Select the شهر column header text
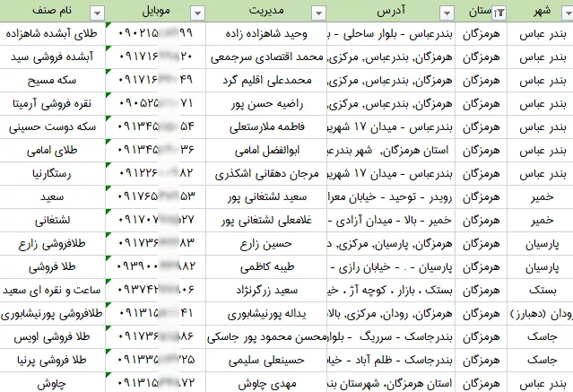 542,11
